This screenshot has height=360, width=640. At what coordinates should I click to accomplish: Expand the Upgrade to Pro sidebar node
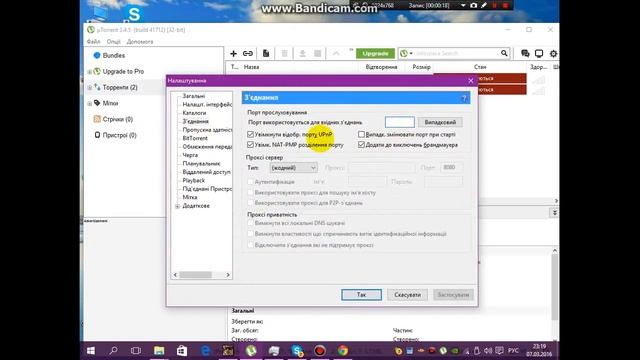89,71
